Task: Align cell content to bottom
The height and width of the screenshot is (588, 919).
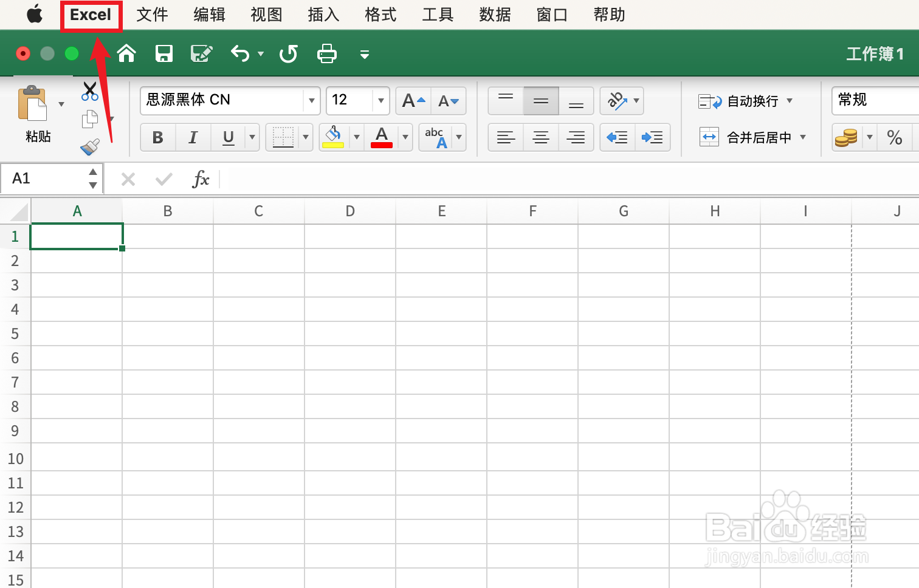Action: 576,101
